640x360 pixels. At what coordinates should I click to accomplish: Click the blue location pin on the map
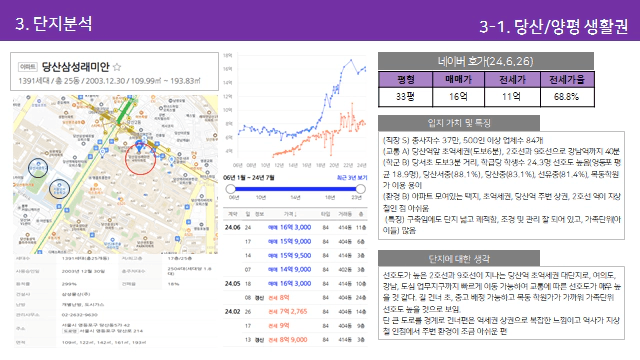(x=139, y=146)
